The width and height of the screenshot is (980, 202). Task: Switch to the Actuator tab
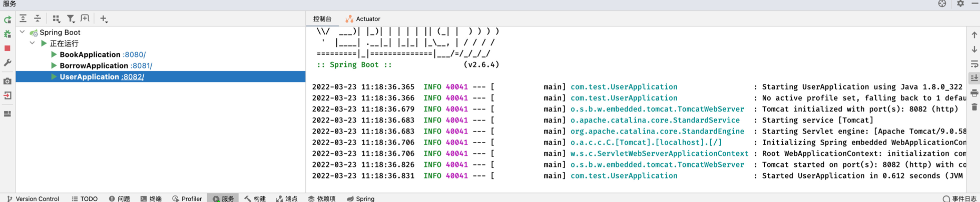point(363,18)
